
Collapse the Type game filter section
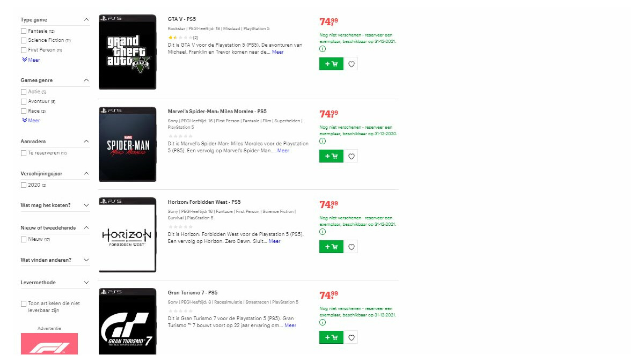coord(86,20)
